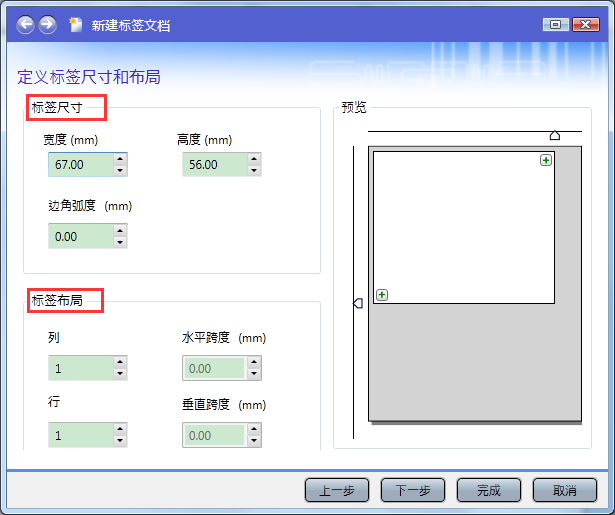Increase 行 count with up arrow

tap(120, 429)
